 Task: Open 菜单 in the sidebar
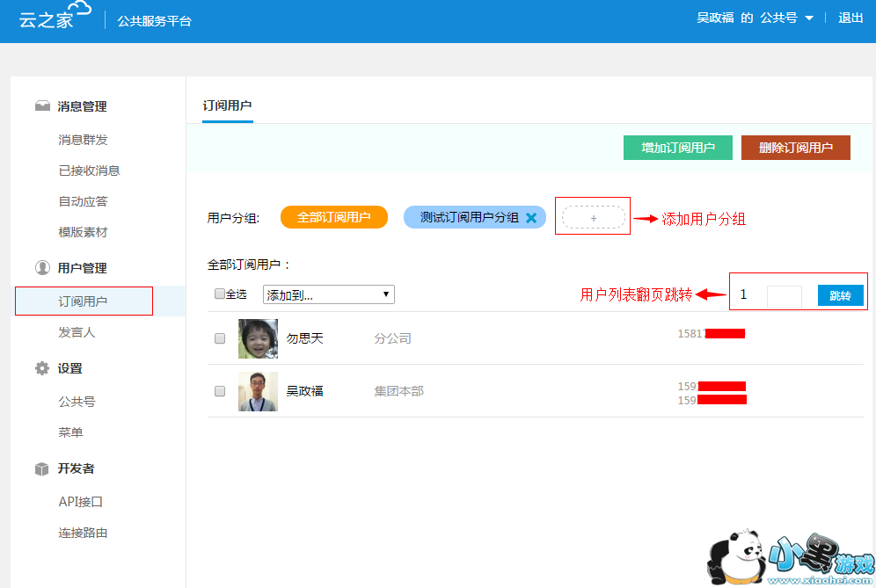[x=70, y=432]
